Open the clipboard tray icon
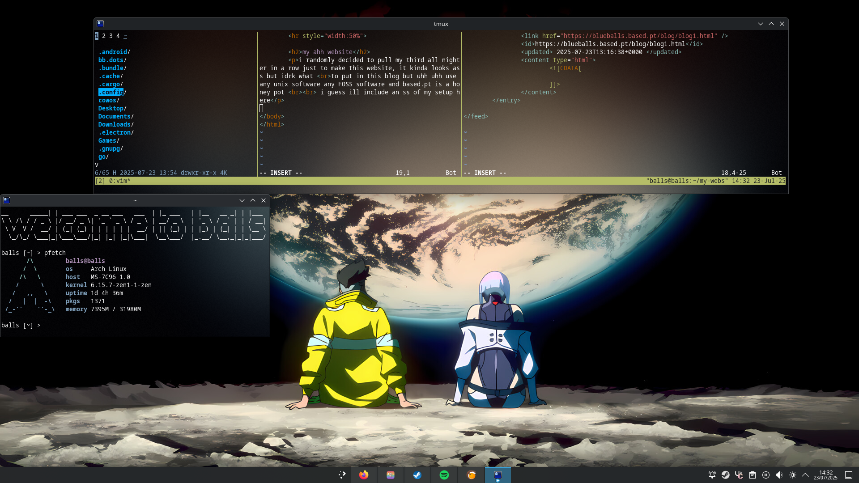 752,475
